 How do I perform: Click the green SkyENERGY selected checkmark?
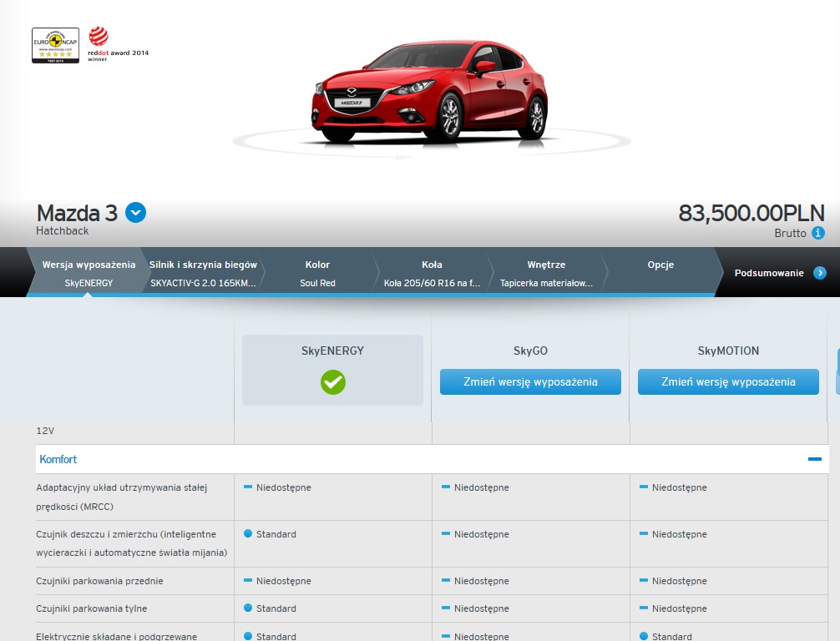[x=332, y=382]
